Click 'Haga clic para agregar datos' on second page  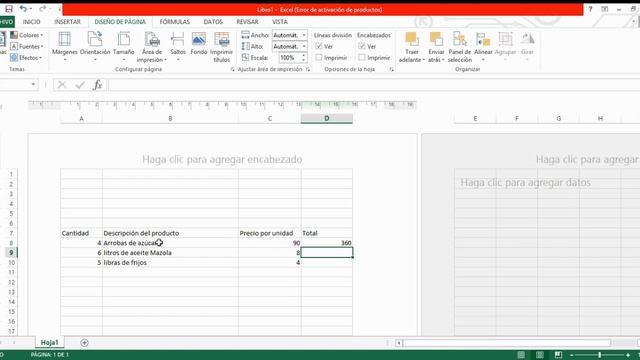525,182
